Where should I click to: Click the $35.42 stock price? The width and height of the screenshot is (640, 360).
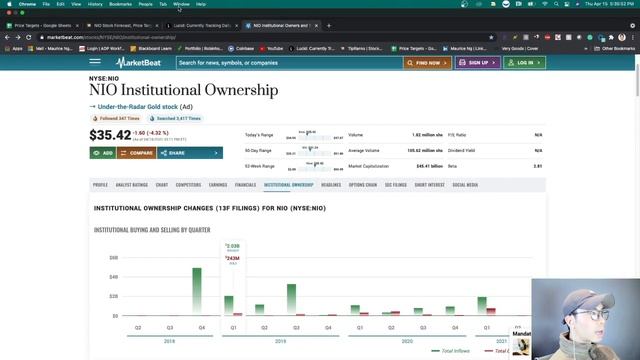pos(110,135)
